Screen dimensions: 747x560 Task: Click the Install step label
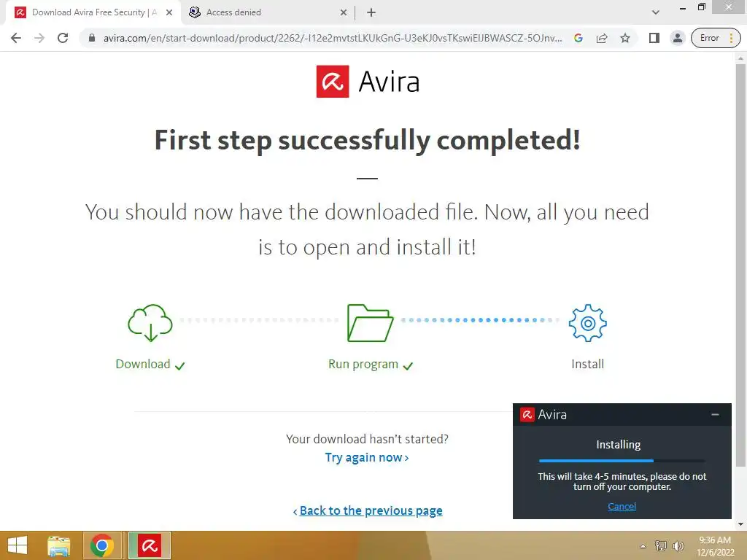pos(587,365)
